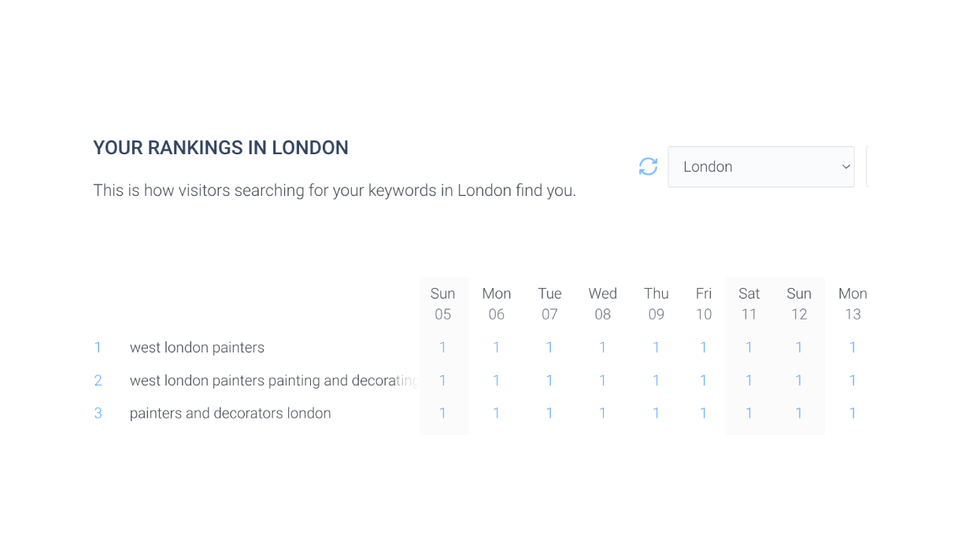Click Mon 13 column header
Image resolution: width=980 pixels, height=535 pixels.
pos(852,304)
